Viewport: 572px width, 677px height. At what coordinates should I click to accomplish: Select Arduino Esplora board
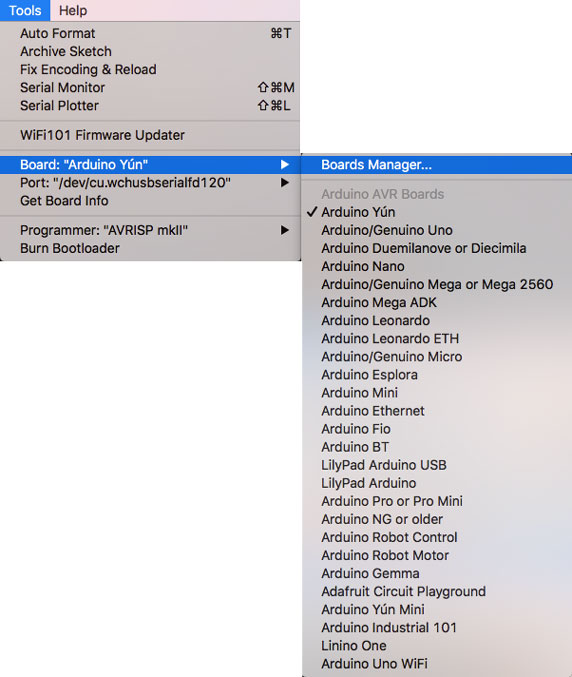436,375
